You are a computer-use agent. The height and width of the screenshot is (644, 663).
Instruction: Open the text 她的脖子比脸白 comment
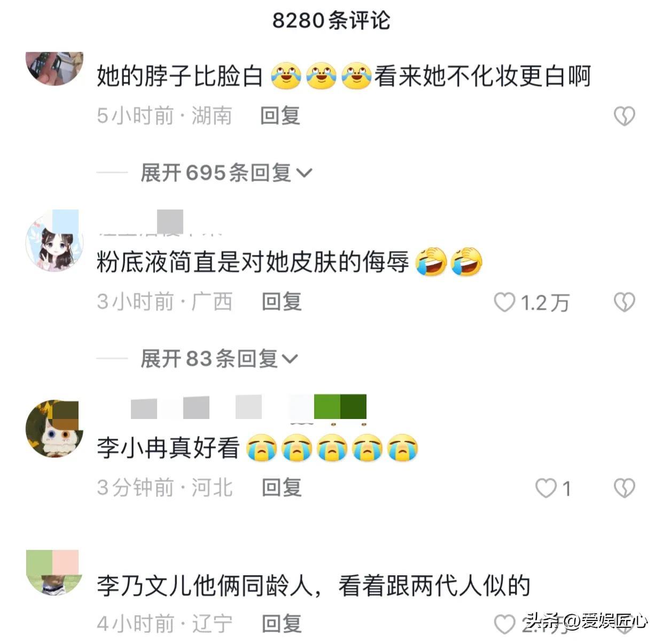click(x=180, y=76)
